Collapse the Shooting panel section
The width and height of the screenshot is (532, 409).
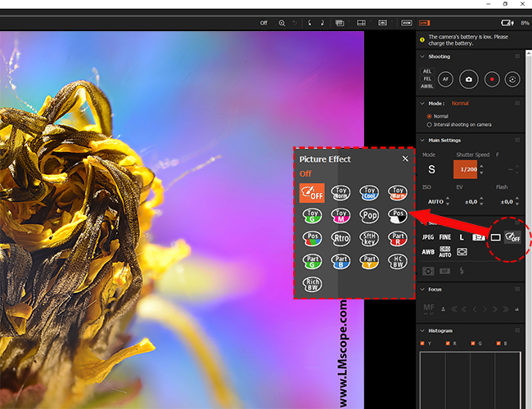pos(422,56)
